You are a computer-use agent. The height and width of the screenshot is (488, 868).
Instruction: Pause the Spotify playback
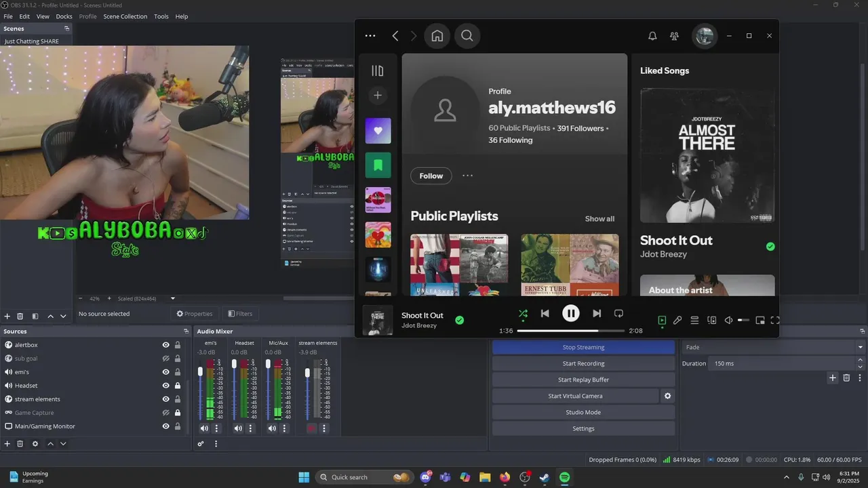point(571,313)
